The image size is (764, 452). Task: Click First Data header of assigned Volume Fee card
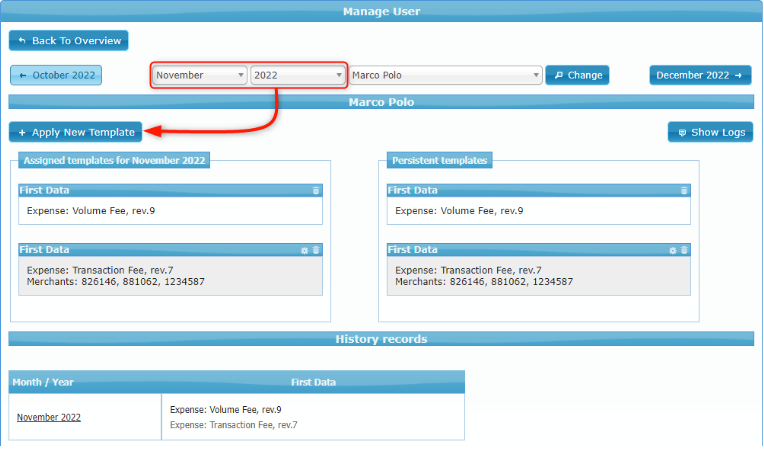(x=171, y=190)
